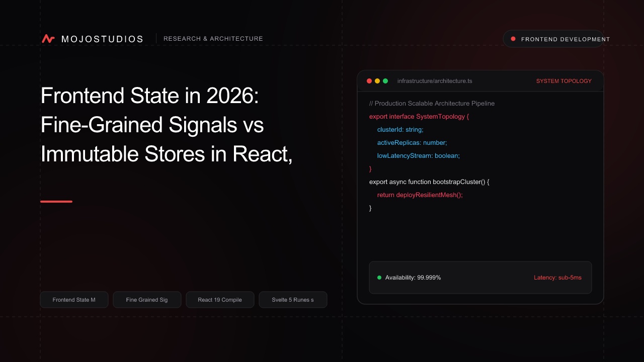This screenshot has height=362, width=644.
Task: Click the Research & Architecture label
Action: pos(213,39)
